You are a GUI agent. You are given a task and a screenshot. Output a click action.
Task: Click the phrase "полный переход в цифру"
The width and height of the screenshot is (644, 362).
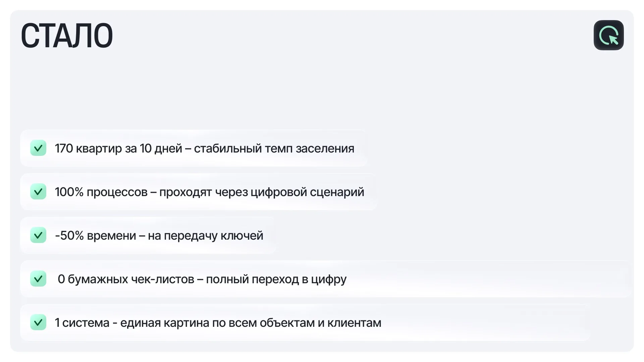tap(276, 279)
